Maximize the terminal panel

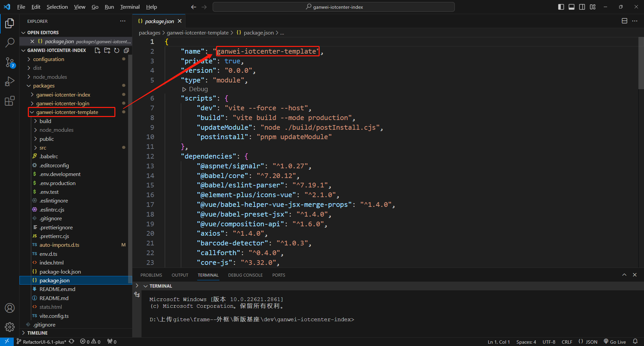click(x=624, y=275)
